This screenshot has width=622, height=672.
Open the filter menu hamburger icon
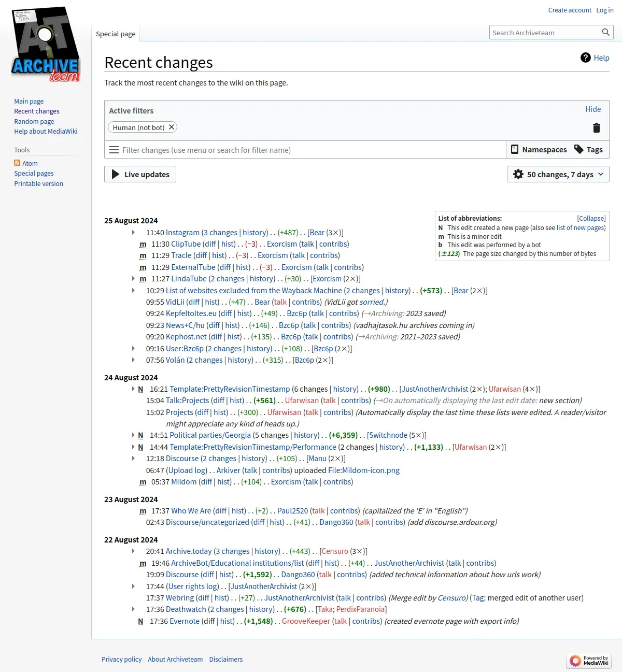pyautogui.click(x=114, y=150)
